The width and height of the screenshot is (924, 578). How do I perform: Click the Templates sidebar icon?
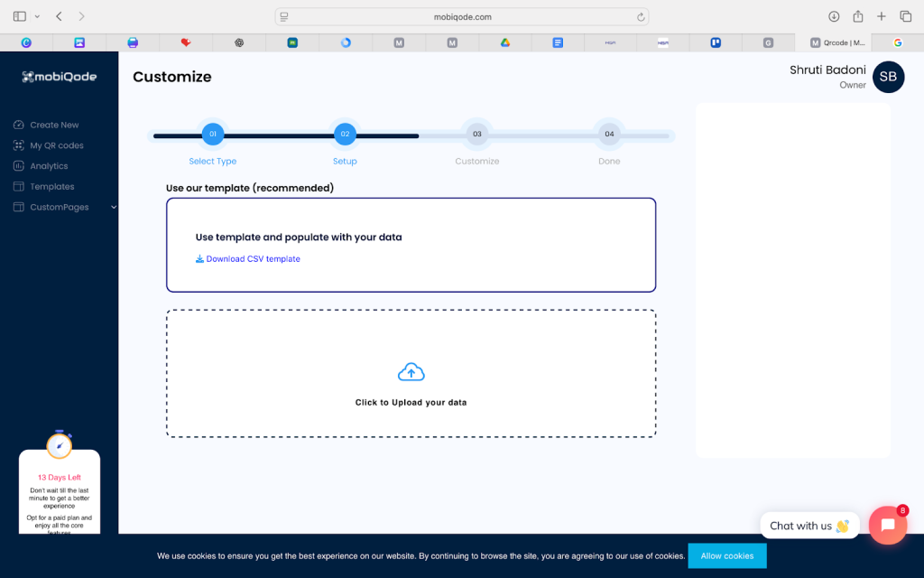19,187
